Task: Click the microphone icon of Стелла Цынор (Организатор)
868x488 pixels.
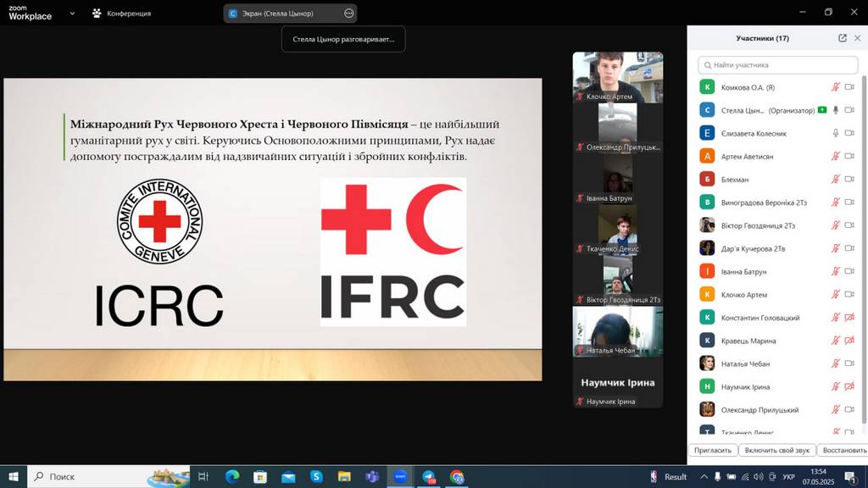Action: (835, 110)
